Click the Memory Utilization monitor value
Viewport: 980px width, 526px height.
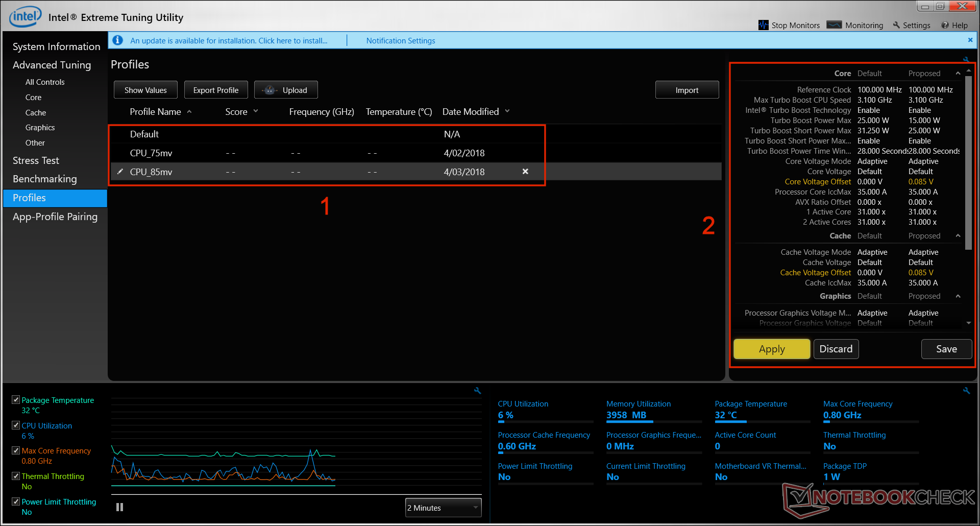(626, 415)
